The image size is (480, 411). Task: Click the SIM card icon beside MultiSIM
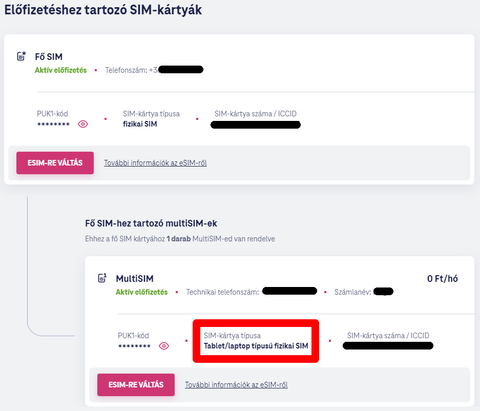point(102,278)
